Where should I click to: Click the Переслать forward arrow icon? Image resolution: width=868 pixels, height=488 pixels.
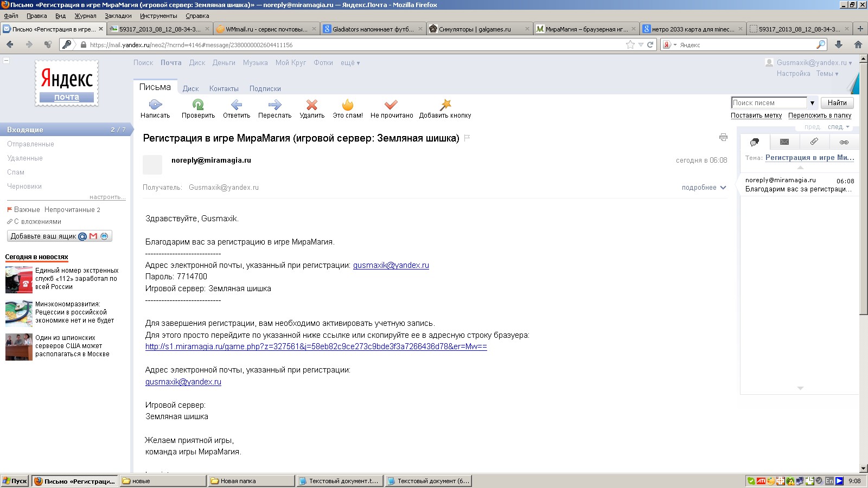point(275,105)
